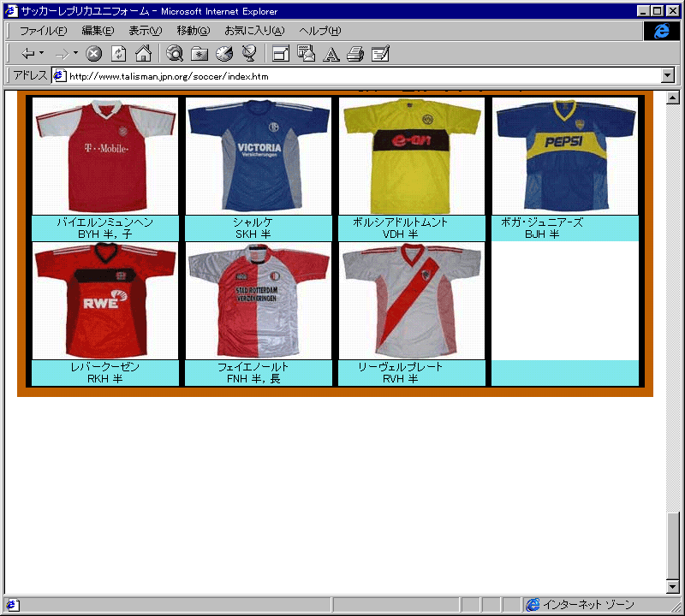Refresh the page using the Refresh icon
Viewport: 685px width, 616px height.
(118, 54)
